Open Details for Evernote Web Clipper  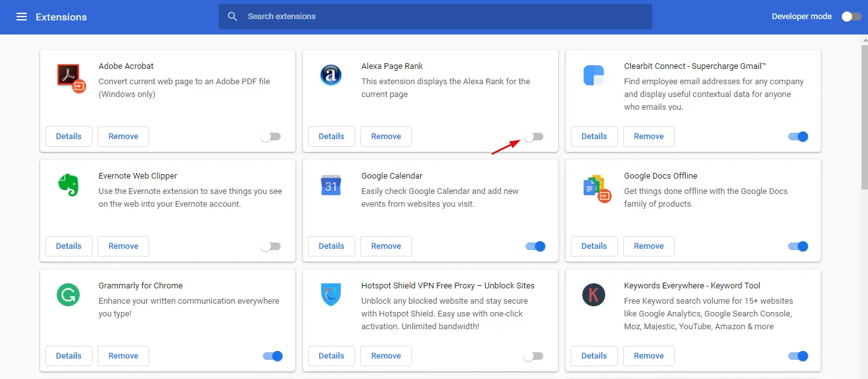tap(69, 246)
